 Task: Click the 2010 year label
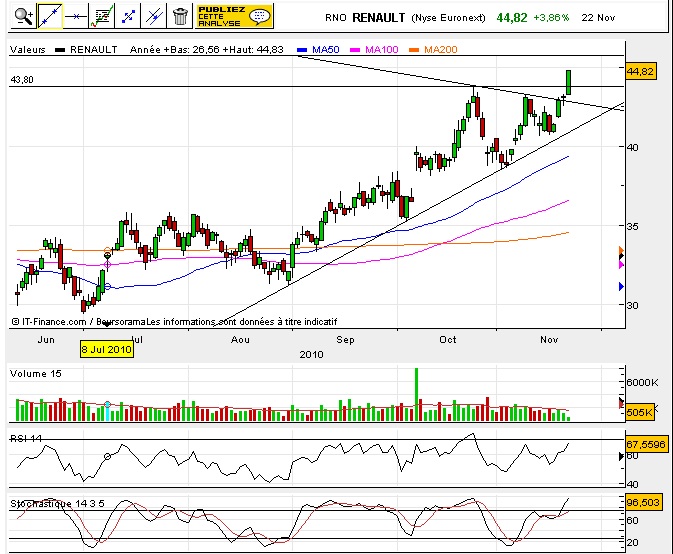click(x=312, y=354)
